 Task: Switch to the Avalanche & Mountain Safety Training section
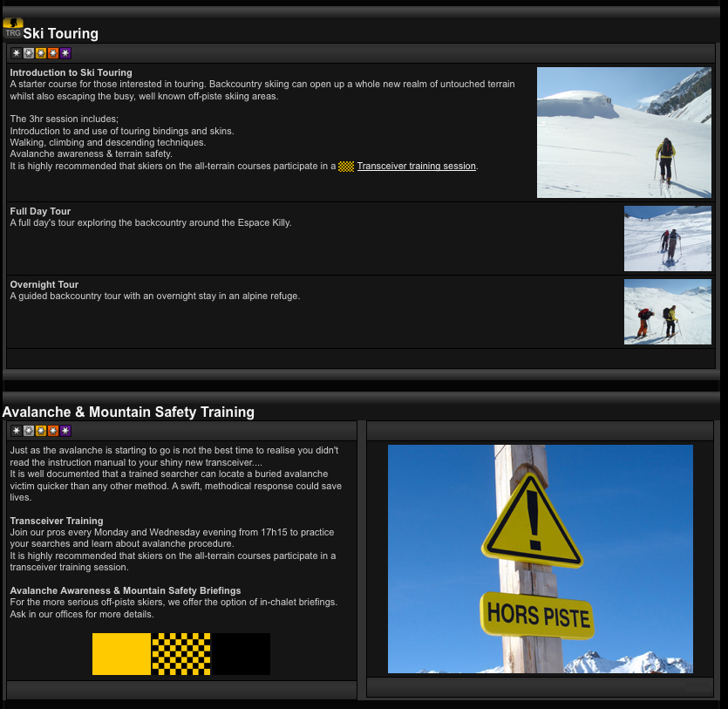pyautogui.click(x=127, y=412)
